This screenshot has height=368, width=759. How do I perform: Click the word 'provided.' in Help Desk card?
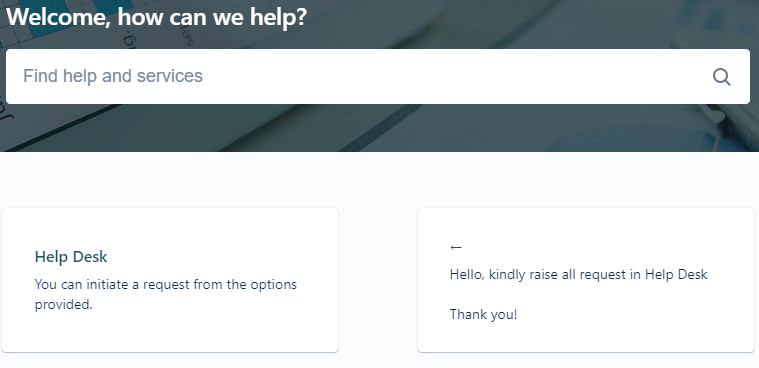pos(63,305)
